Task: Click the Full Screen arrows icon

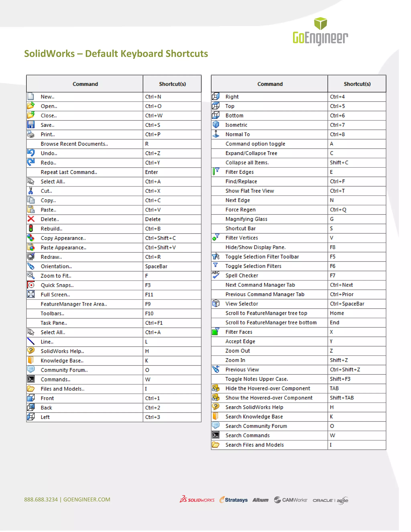Action: click(31, 294)
